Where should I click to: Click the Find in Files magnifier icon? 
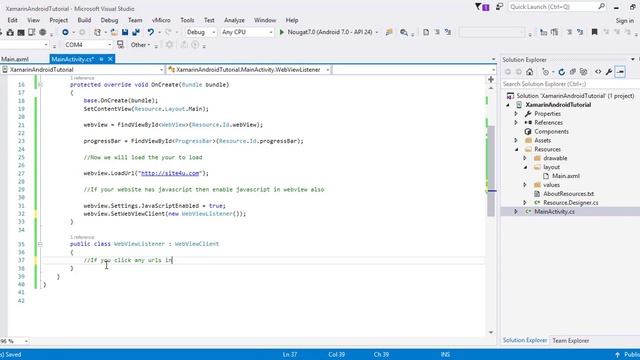(404, 32)
